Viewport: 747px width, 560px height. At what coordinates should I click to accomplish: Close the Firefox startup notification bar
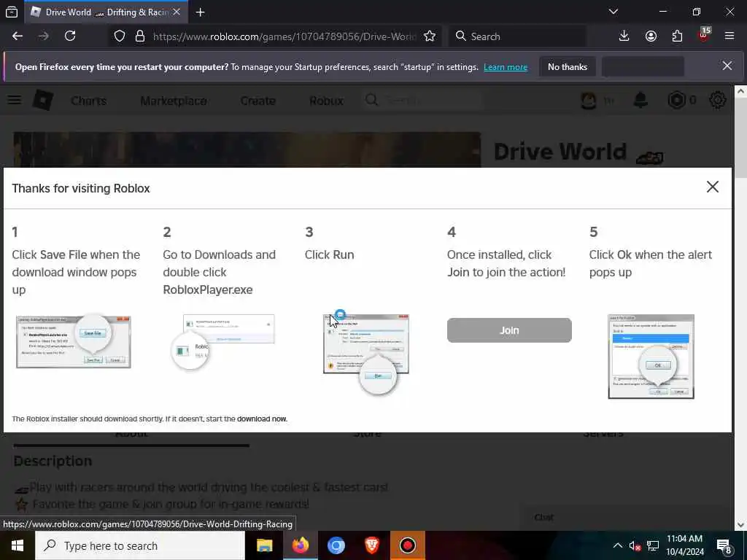pos(727,66)
